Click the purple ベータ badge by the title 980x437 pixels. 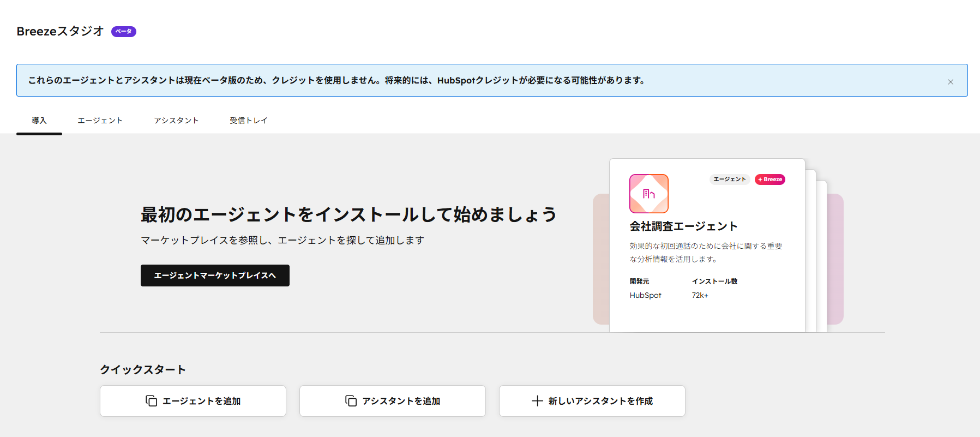[x=124, y=32]
